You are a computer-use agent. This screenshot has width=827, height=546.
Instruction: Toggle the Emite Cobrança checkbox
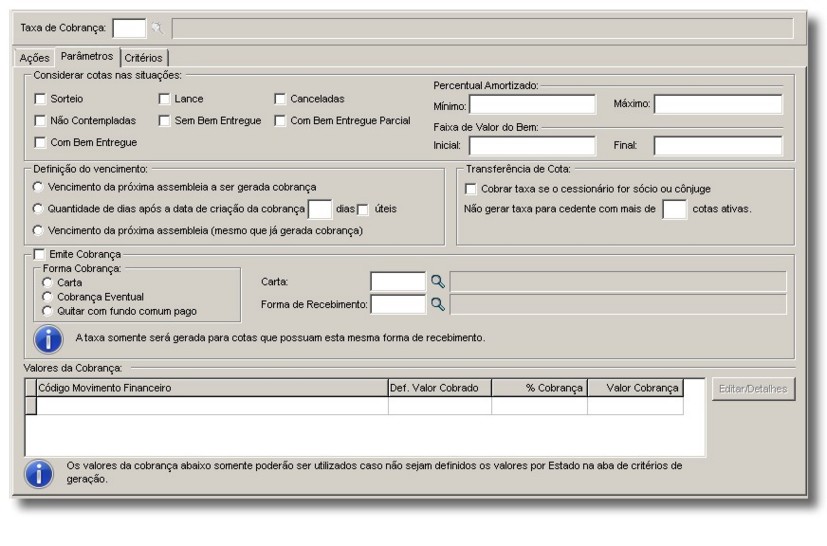(x=39, y=254)
